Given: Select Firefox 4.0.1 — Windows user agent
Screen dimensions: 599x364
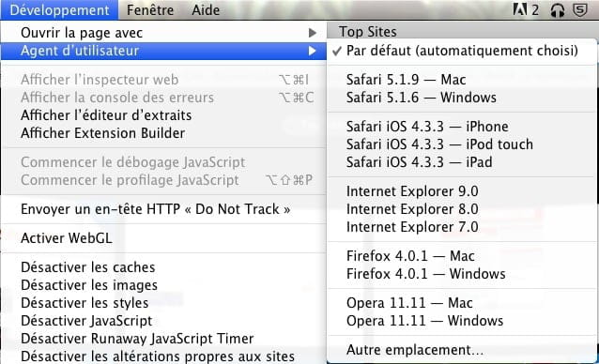Looking at the screenshot, I should pyautogui.click(x=462, y=274).
